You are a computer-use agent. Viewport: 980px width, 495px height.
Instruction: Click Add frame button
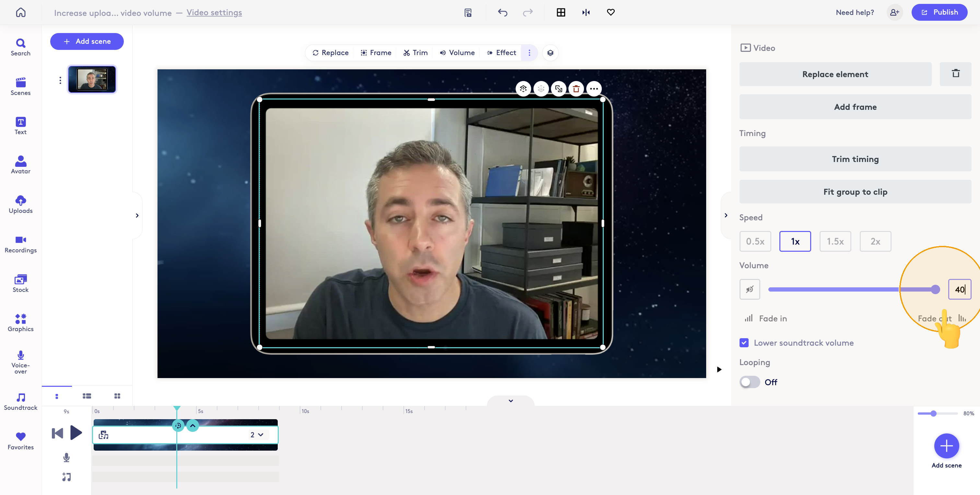coord(855,107)
